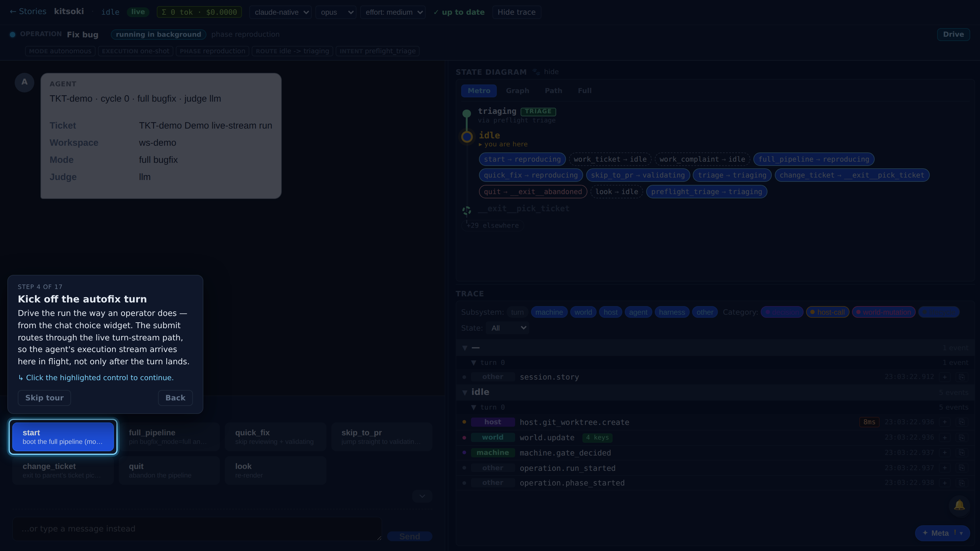Copy the operation.run_started event

[961, 468]
